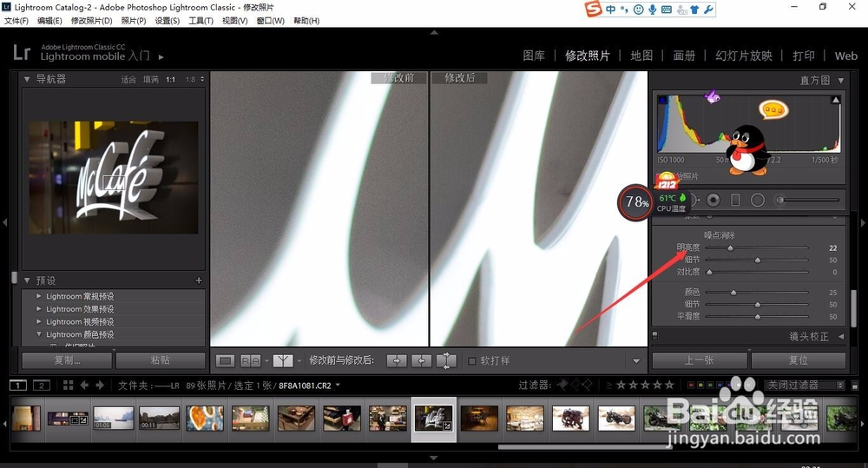Click the QQ penguin desktop pet
Image resolution: width=868 pixels, height=468 pixels.
point(746,150)
